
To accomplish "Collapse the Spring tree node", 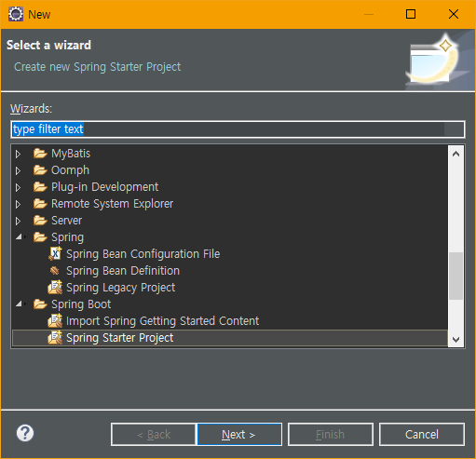I will 20,237.
